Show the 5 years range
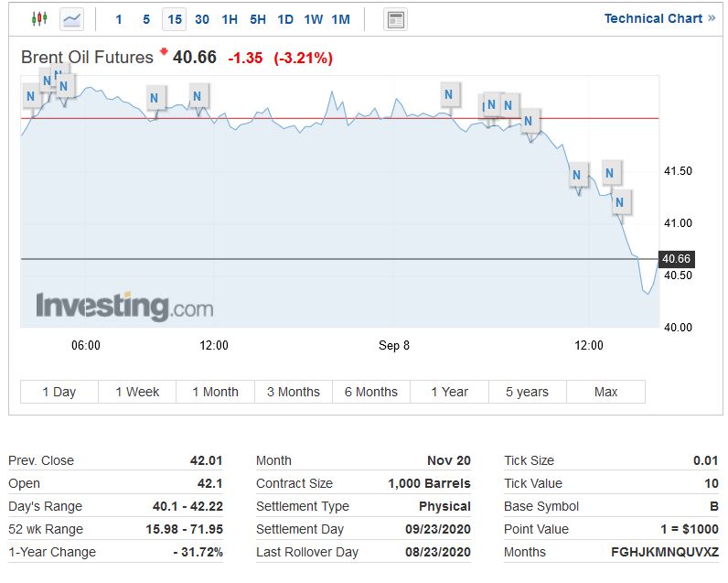The width and height of the screenshot is (728, 583). click(528, 392)
